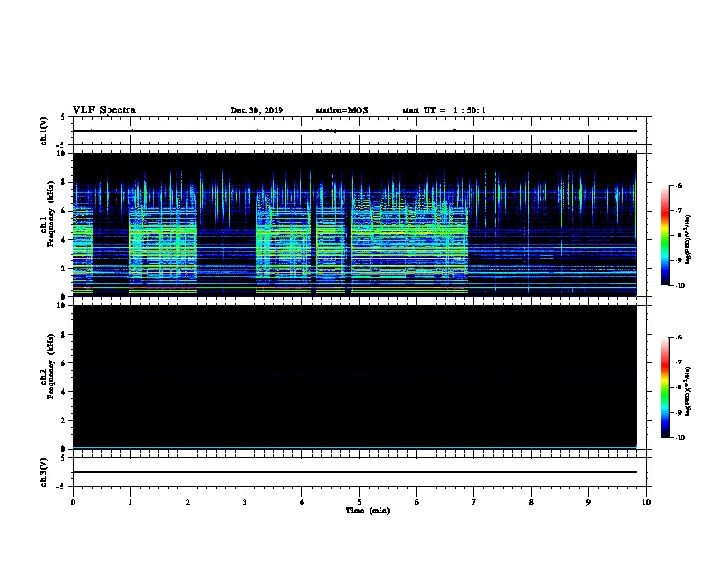Image resolution: width=728 pixels, height=563 pixels.
Task: Click the time axis tick label '5'
Action: tap(359, 502)
